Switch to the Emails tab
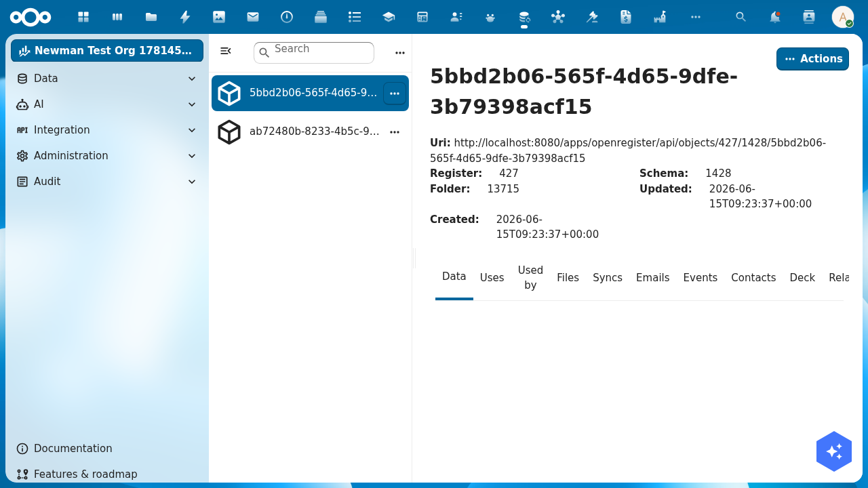 coord(653,278)
